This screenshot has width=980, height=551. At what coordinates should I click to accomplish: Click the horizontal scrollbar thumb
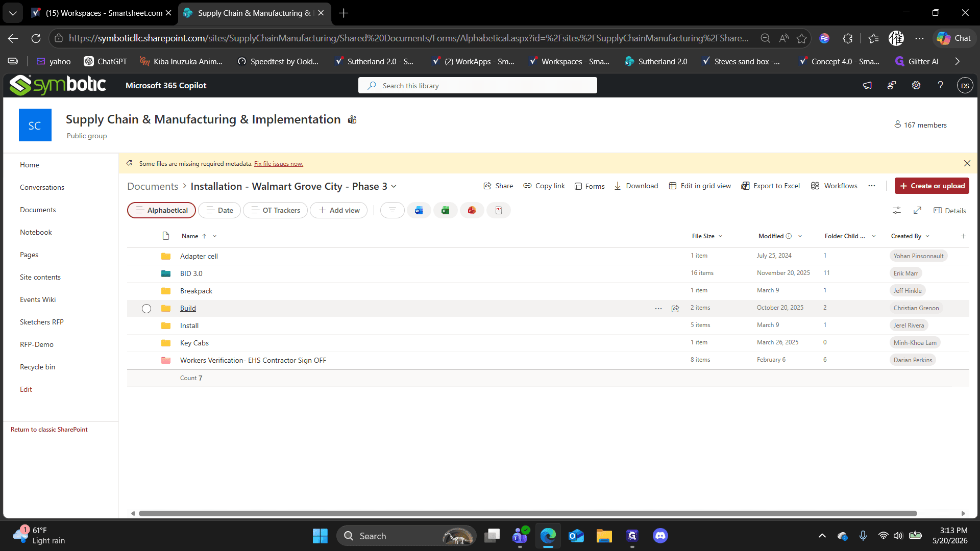coord(528,513)
